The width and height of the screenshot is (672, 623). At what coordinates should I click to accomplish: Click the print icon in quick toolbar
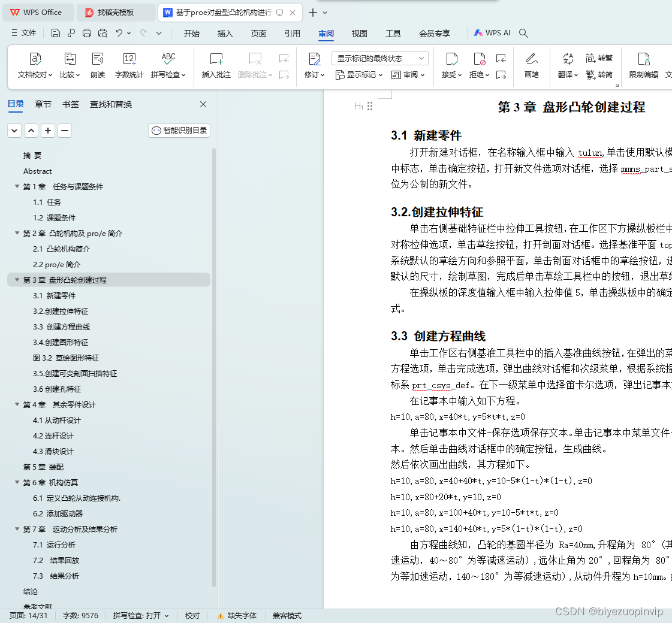(x=86, y=33)
